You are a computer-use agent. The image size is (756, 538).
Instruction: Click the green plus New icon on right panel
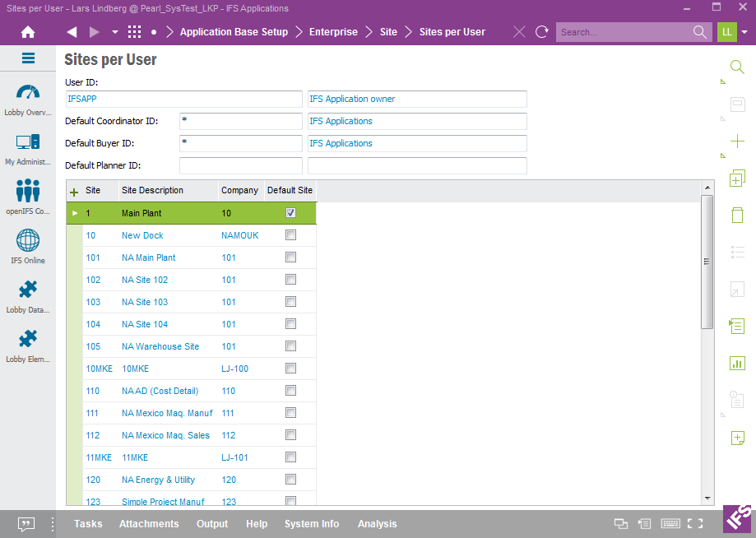tap(737, 141)
